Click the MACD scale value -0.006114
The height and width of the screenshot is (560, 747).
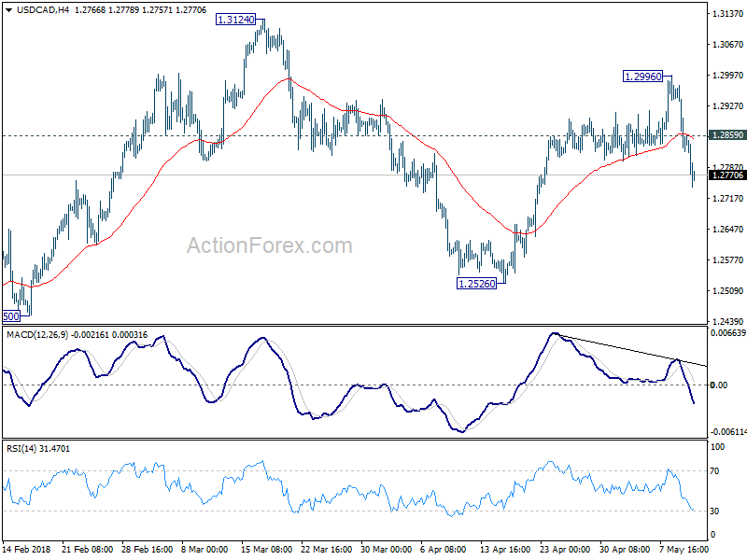pos(728,432)
